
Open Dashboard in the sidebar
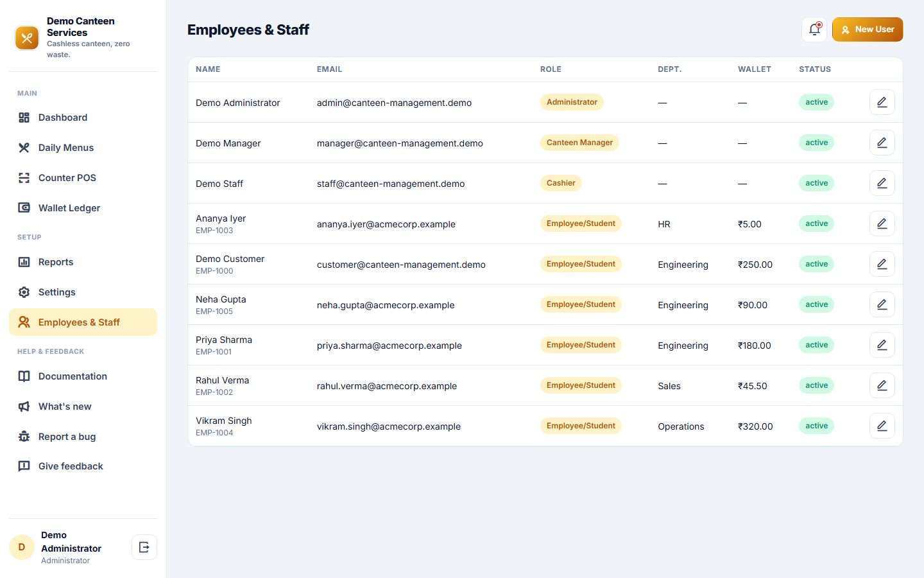pyautogui.click(x=83, y=118)
